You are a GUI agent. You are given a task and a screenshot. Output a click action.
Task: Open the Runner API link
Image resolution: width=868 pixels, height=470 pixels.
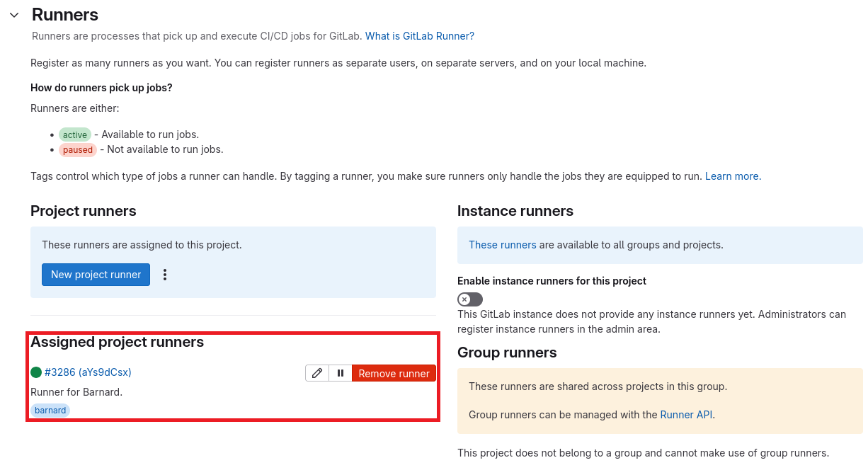click(686, 415)
